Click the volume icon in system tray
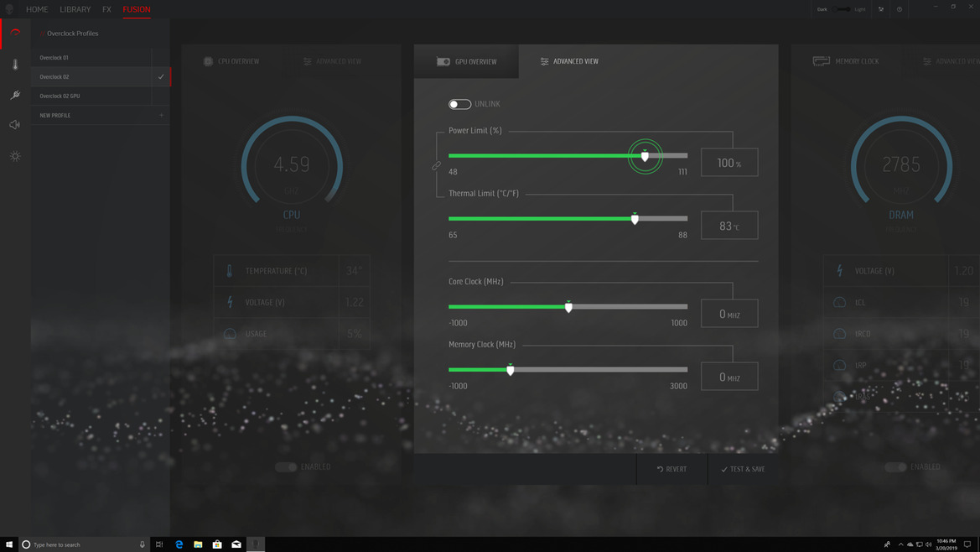Screen dimensions: 980x552 [x=928, y=544]
